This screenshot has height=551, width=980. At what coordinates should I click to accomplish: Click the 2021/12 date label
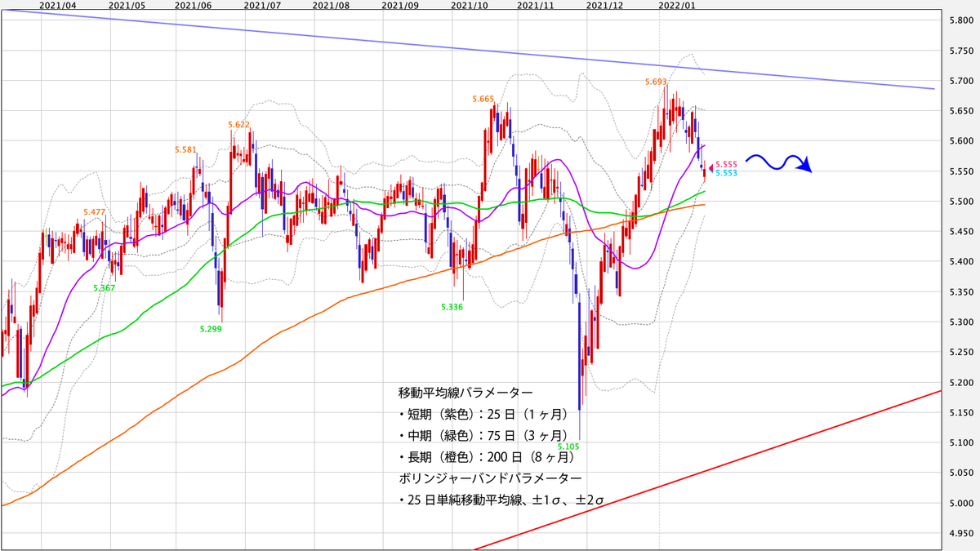pyautogui.click(x=605, y=5)
